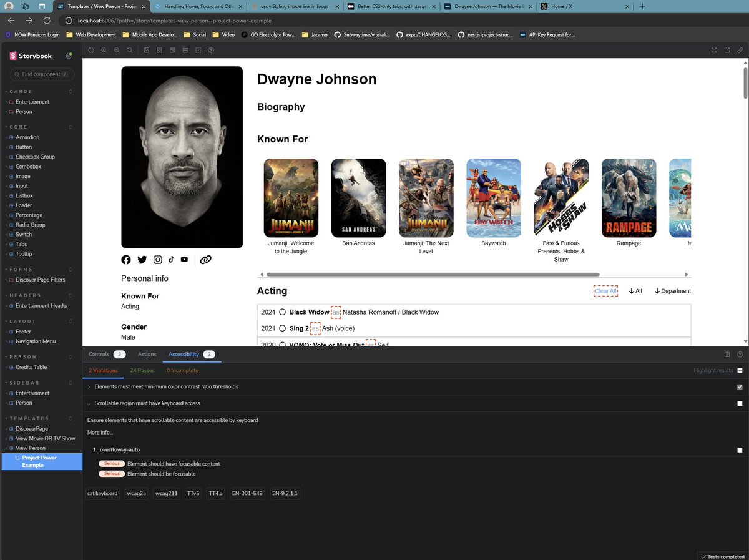The height and width of the screenshot is (560, 749).
Task: Select the Project Power Example story
Action: (x=41, y=461)
